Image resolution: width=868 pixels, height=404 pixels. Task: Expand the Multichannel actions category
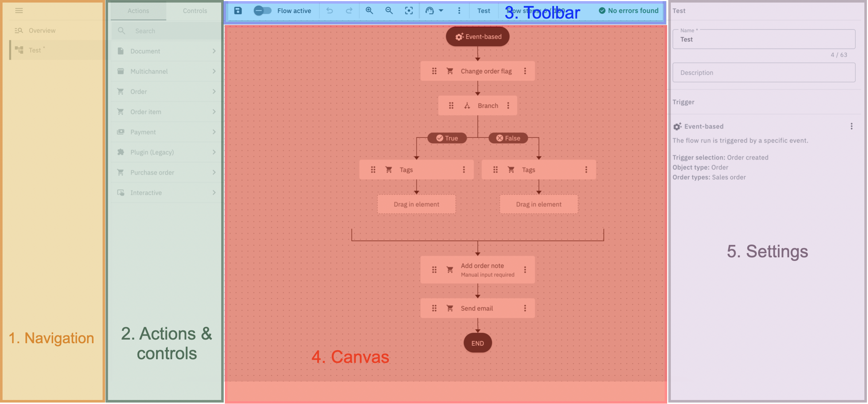click(x=167, y=71)
